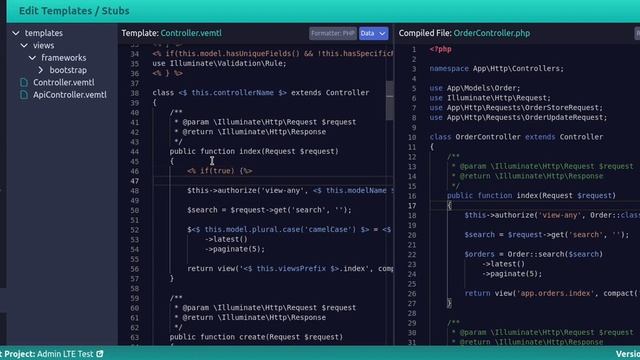
Task: Click the OrderController.php compiled file title
Action: point(492,33)
